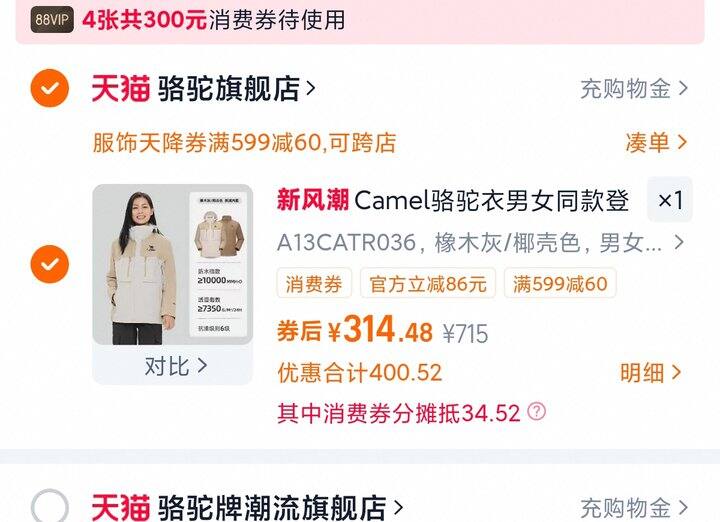720x522 pixels.
Task: Click the Tmall logo beside 骆驼牌潮流旗舰店
Action: (121, 507)
